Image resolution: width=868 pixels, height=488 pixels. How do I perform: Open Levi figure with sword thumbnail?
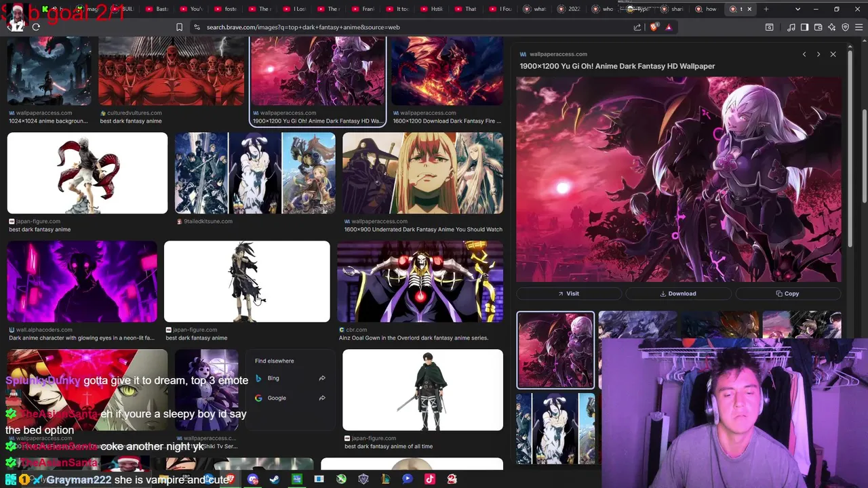(422, 390)
